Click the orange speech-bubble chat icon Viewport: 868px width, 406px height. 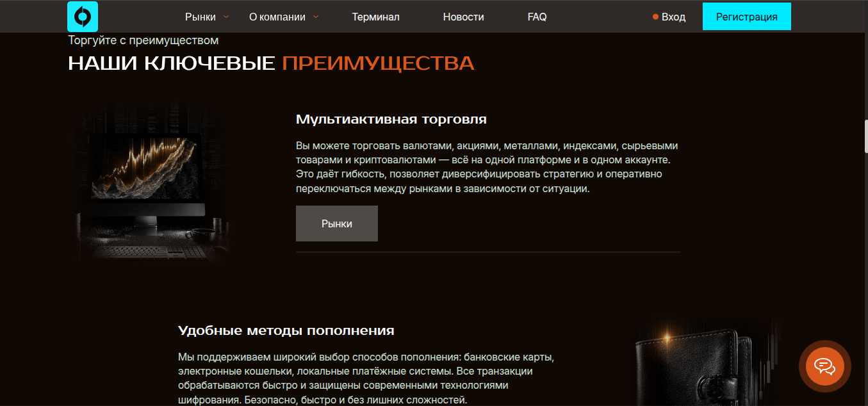point(824,366)
